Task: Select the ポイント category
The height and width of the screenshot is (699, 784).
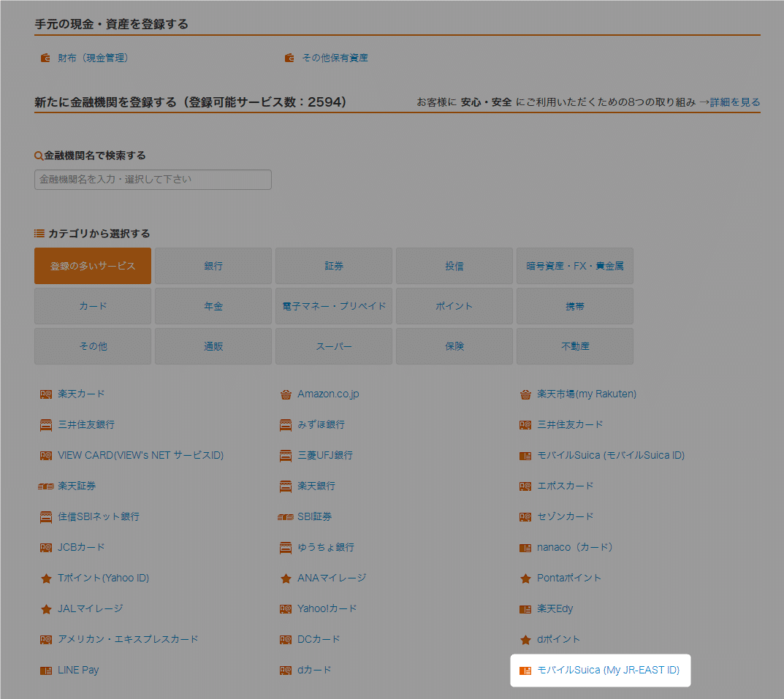Action: coord(454,306)
